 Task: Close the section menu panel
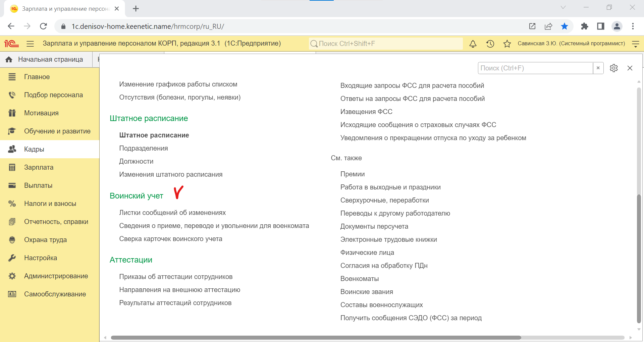[630, 68]
